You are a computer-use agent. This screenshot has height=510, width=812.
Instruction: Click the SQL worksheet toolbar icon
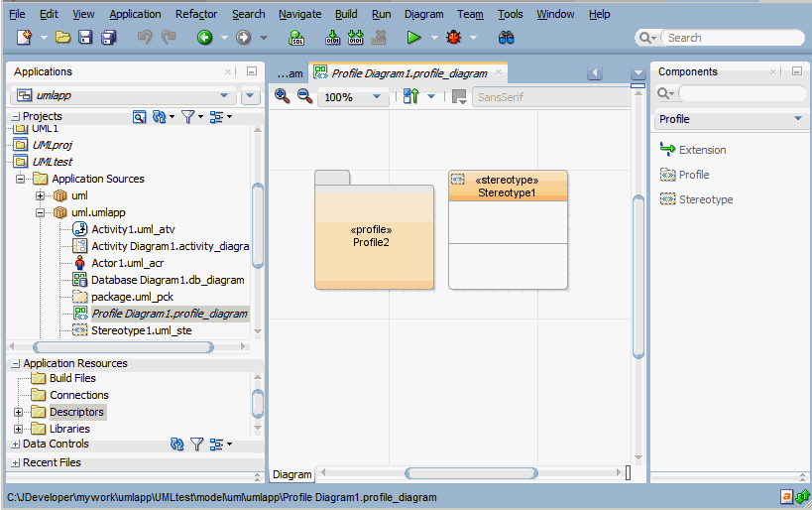[x=296, y=38]
